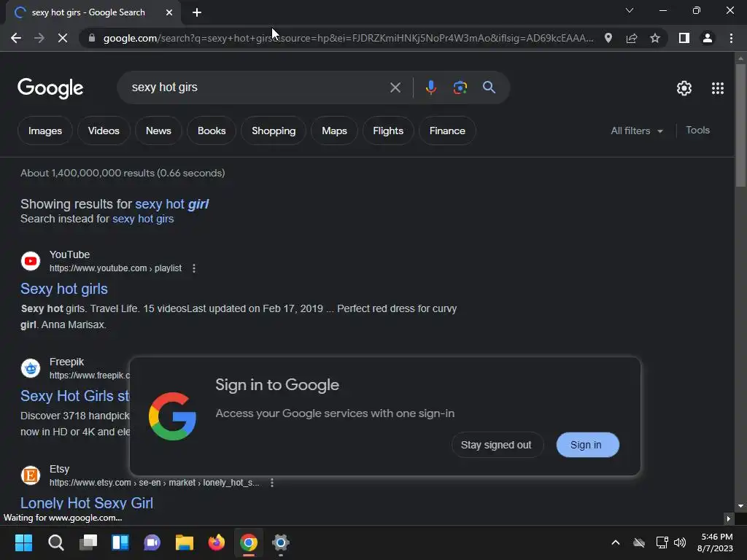Image resolution: width=747 pixels, height=560 pixels.
Task: Open Google quick settings gear
Action: [x=684, y=88]
